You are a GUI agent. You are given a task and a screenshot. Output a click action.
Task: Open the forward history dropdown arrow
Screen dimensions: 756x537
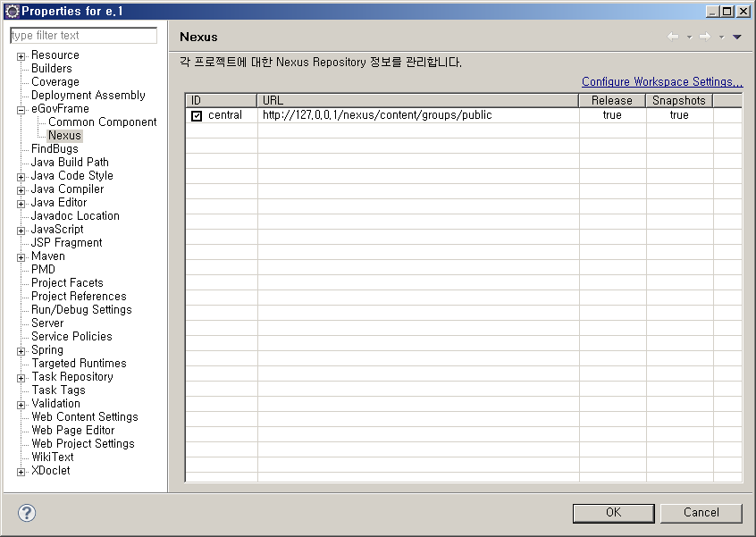click(x=720, y=37)
